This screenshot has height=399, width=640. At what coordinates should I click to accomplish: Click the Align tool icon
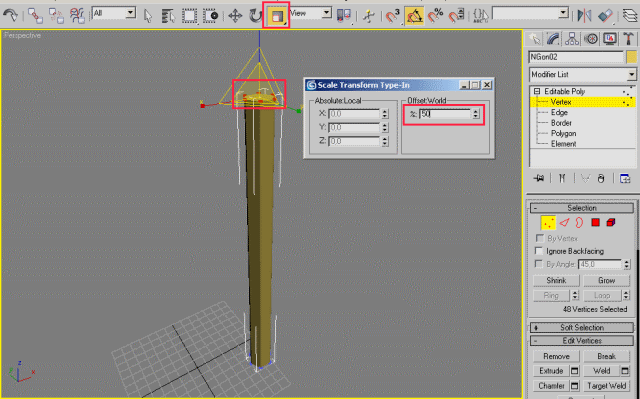coord(605,16)
